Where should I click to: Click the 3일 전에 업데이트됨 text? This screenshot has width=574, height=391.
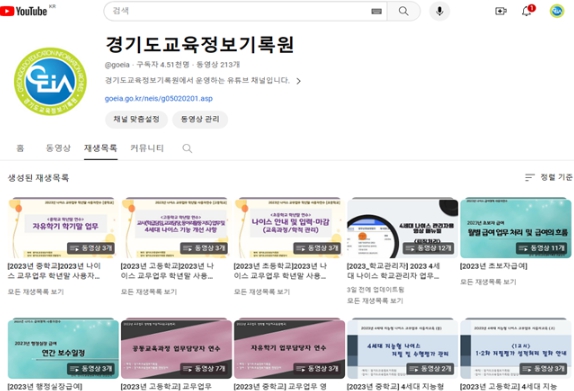[x=375, y=290]
